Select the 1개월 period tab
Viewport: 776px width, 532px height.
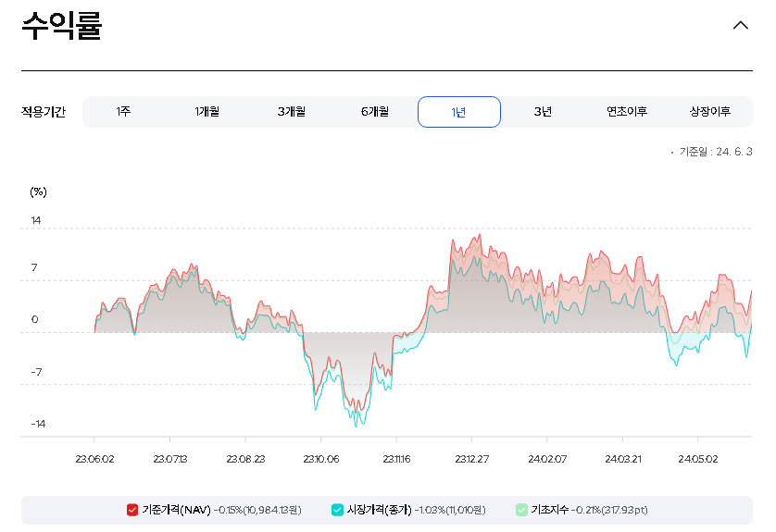point(207,112)
